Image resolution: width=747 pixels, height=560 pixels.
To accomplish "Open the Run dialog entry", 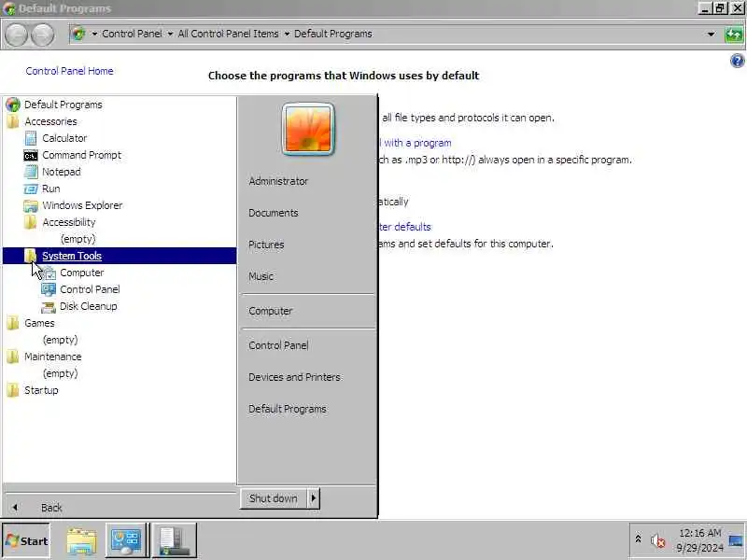I will (50, 189).
